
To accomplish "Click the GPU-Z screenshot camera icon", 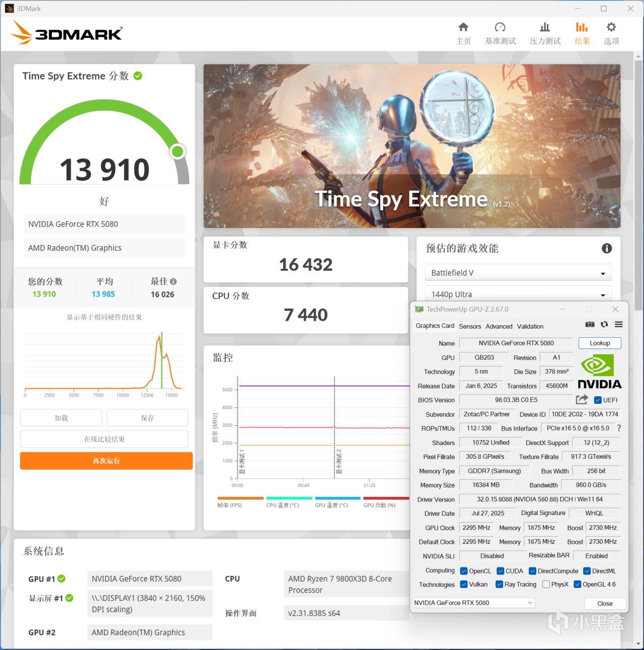I will point(590,325).
